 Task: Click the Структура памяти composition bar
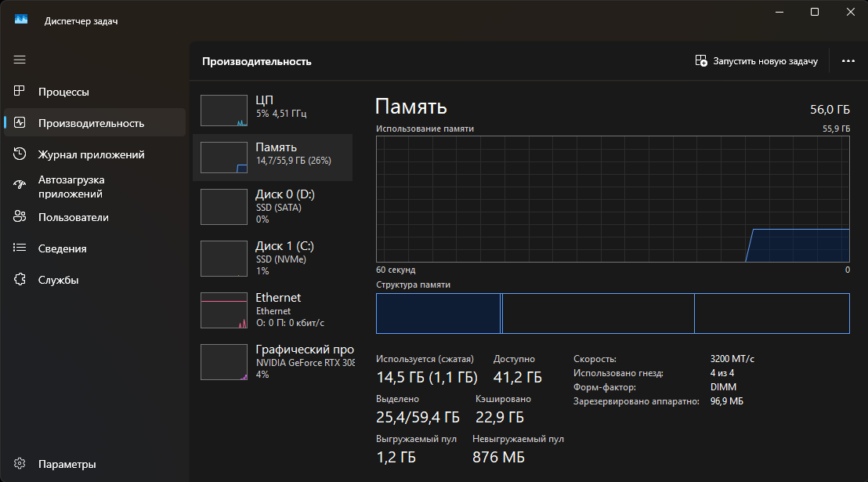click(613, 313)
